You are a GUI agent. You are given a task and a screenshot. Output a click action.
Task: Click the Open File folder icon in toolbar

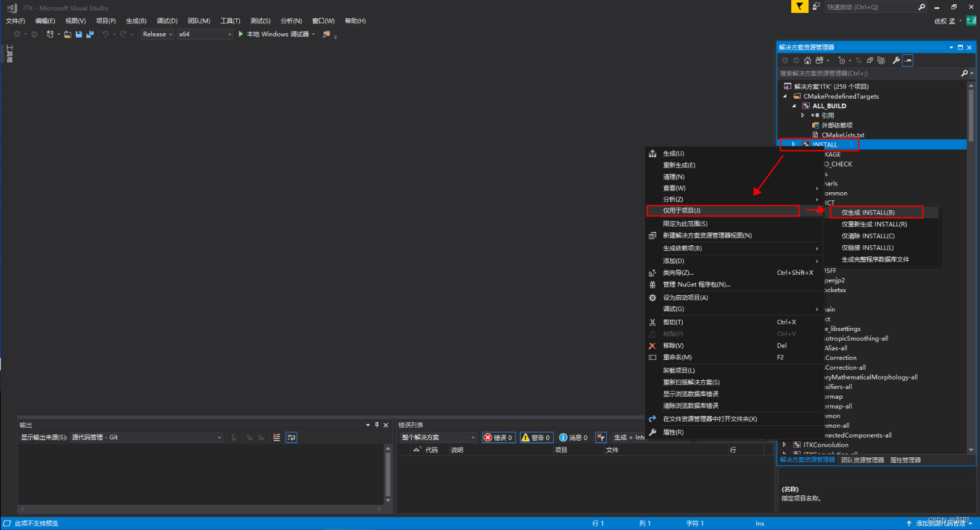point(67,35)
